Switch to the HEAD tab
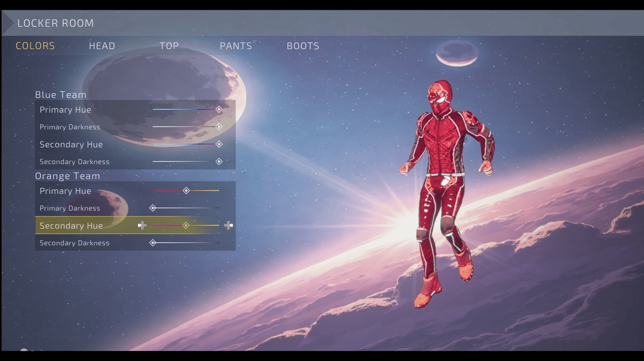The height and width of the screenshot is (361, 644). [x=102, y=46]
